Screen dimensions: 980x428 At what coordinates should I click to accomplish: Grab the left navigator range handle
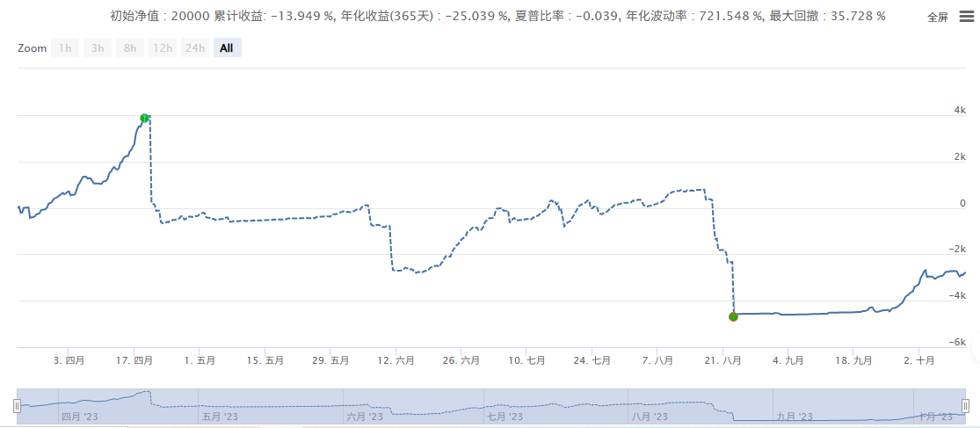pos(17,407)
